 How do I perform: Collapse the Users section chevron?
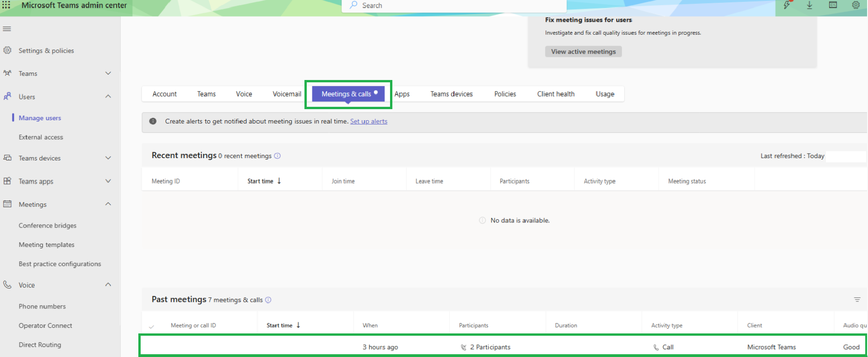tap(108, 96)
